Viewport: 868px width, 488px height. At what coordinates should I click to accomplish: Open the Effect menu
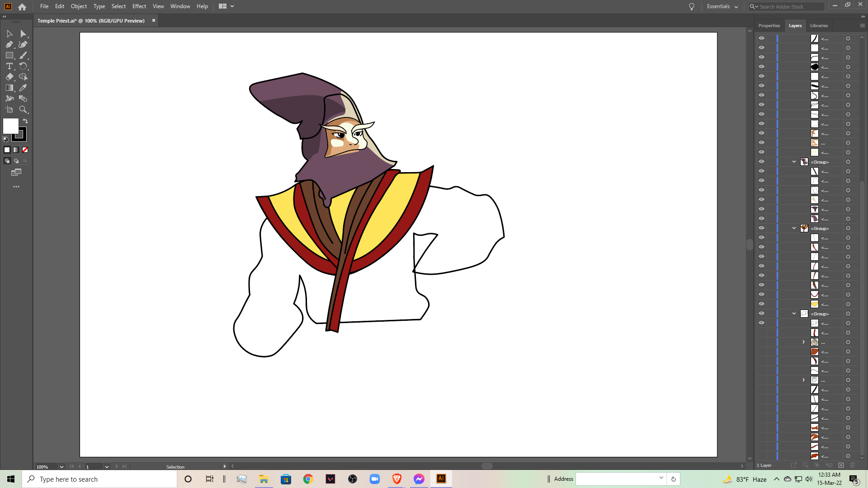(x=139, y=6)
